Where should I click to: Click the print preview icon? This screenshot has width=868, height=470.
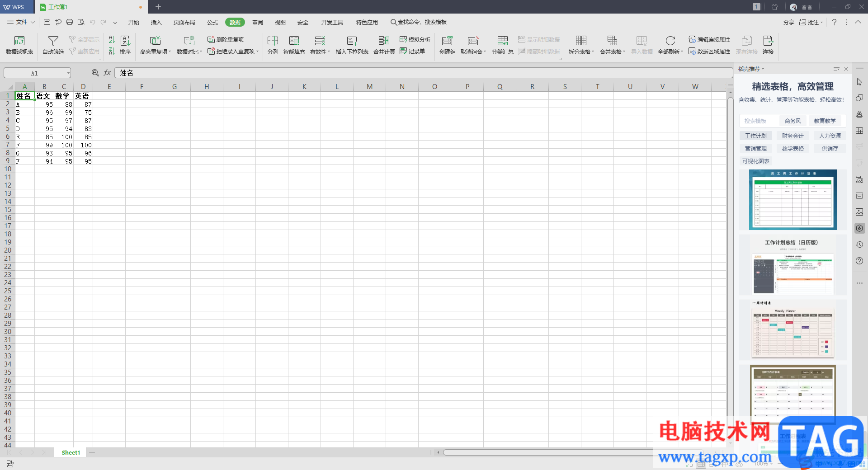[x=81, y=22]
